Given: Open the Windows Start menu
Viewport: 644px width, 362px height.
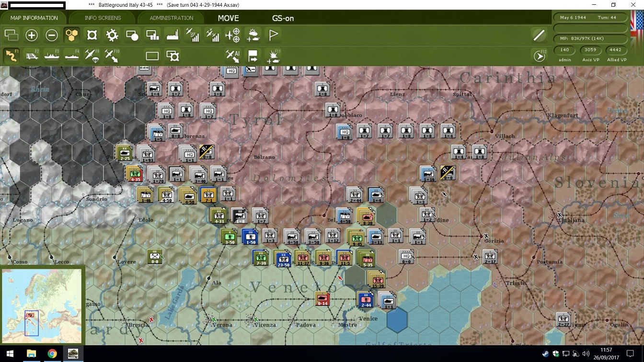Looking at the screenshot, I should coord(10,354).
